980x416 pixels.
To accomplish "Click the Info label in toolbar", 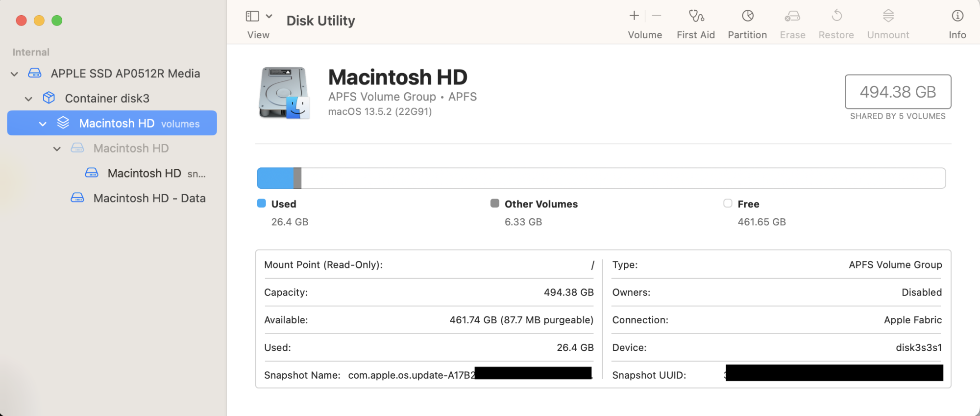I will coord(957,35).
